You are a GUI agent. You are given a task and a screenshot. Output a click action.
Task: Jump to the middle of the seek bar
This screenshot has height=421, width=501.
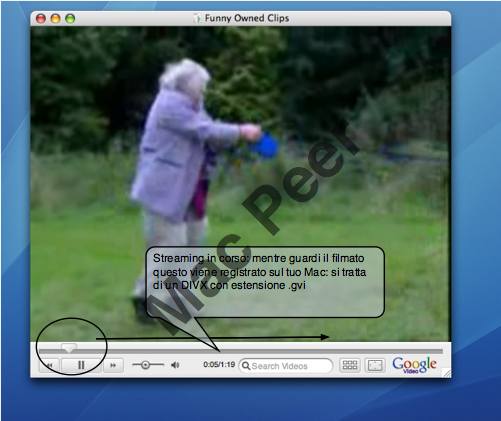241,351
